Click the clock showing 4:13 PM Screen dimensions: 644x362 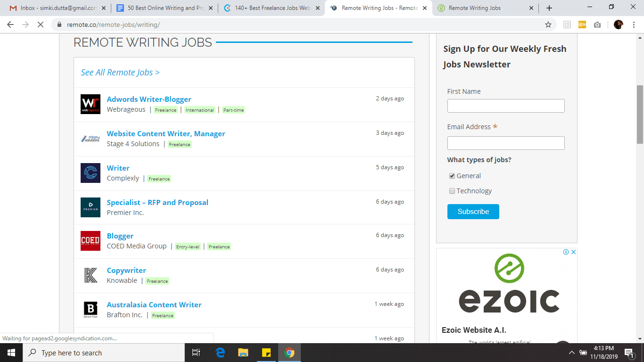click(x=603, y=349)
